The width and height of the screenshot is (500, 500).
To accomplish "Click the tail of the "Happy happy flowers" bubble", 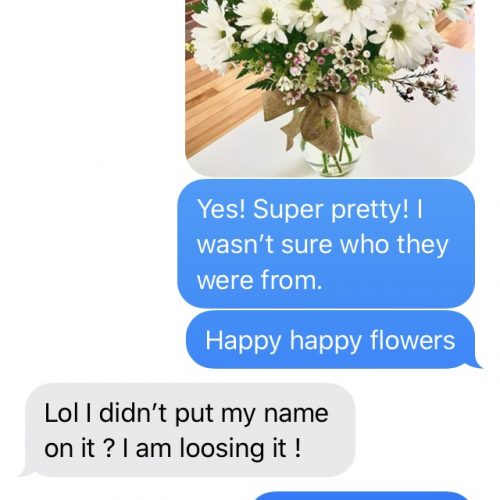I will point(477,363).
